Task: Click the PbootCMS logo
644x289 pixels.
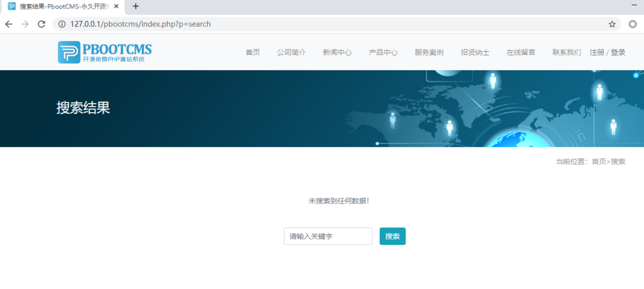Action: (105, 52)
